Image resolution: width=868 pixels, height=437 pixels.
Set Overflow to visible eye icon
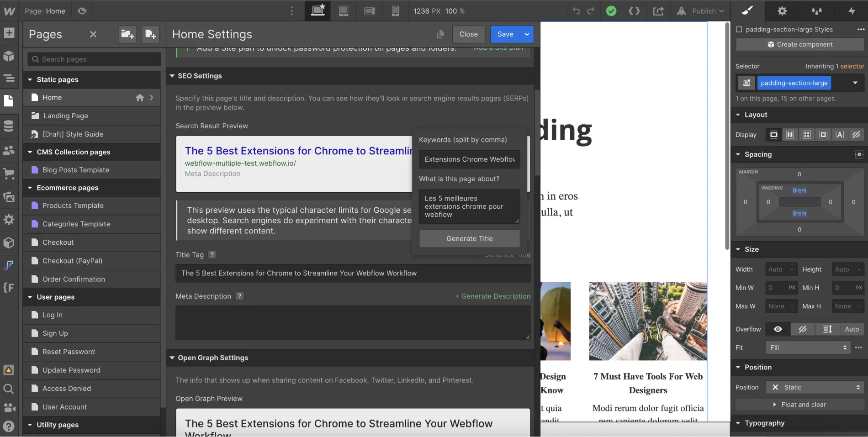[778, 329]
